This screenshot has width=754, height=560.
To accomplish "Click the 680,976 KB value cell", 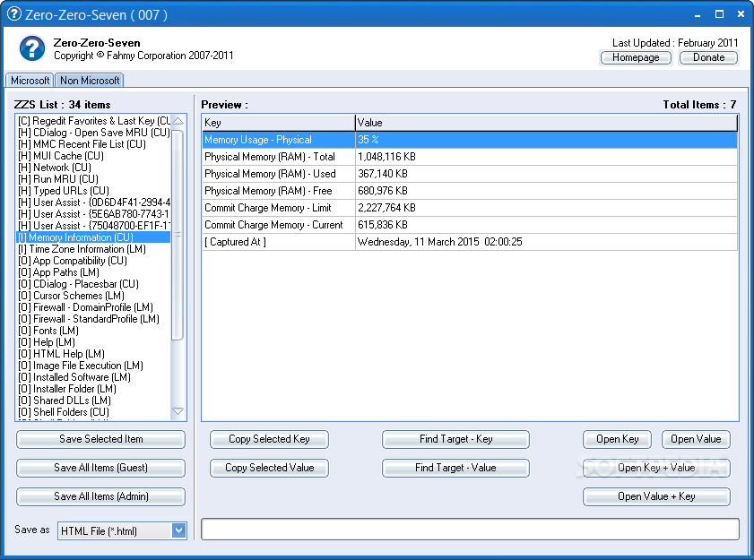I will point(546,191).
